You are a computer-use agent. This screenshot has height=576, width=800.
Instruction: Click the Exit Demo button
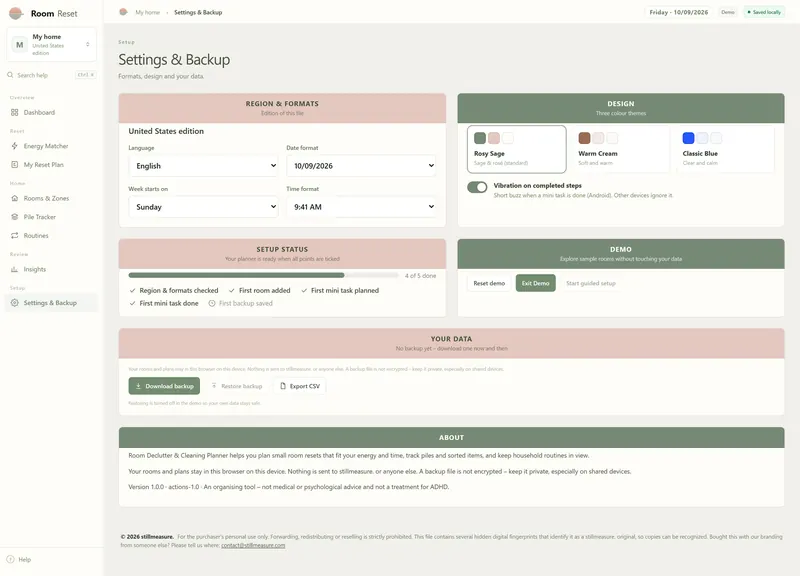535,283
